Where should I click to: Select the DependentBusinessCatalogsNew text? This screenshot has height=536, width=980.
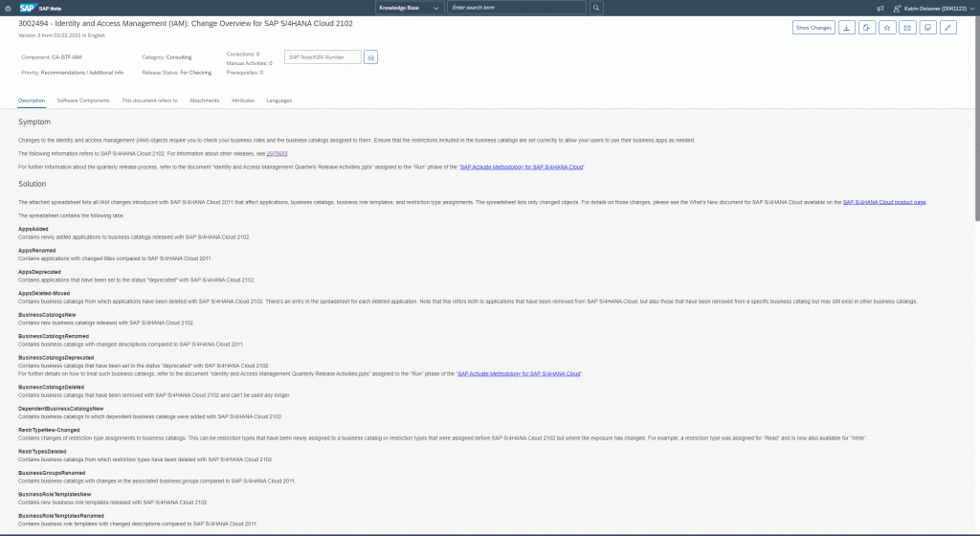(60, 409)
